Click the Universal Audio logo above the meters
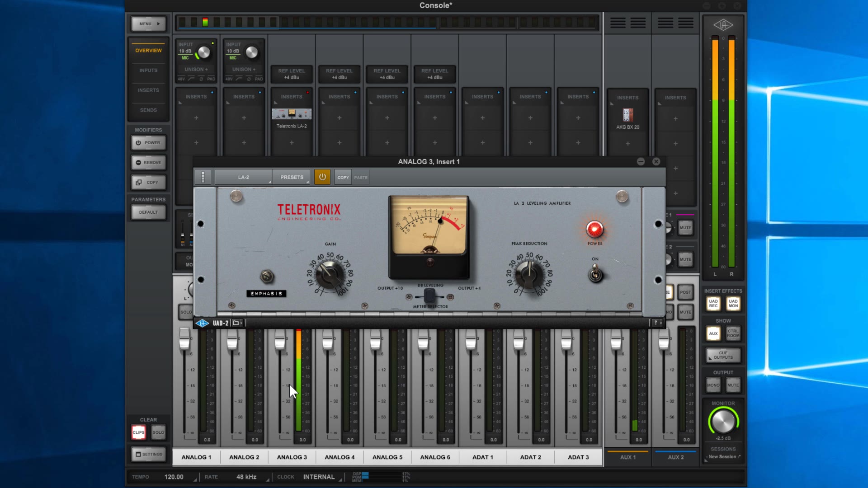Viewport: 868px width, 488px height. click(723, 25)
